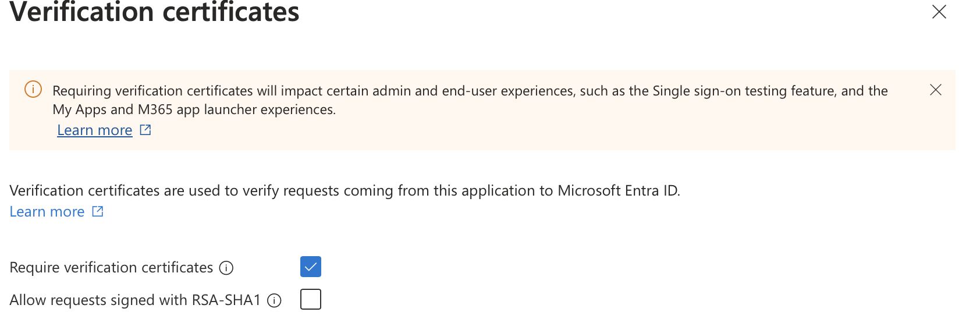Viewport: 980px width, 319px height.
Task: Click the warning info icon in the banner
Action: click(x=33, y=90)
